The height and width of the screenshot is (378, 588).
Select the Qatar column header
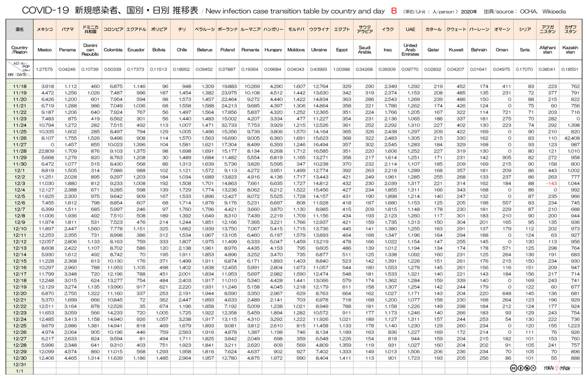433,49
